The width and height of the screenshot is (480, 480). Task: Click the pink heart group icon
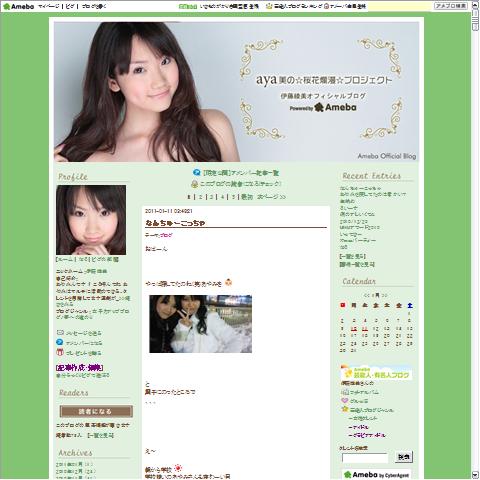tap(345, 401)
